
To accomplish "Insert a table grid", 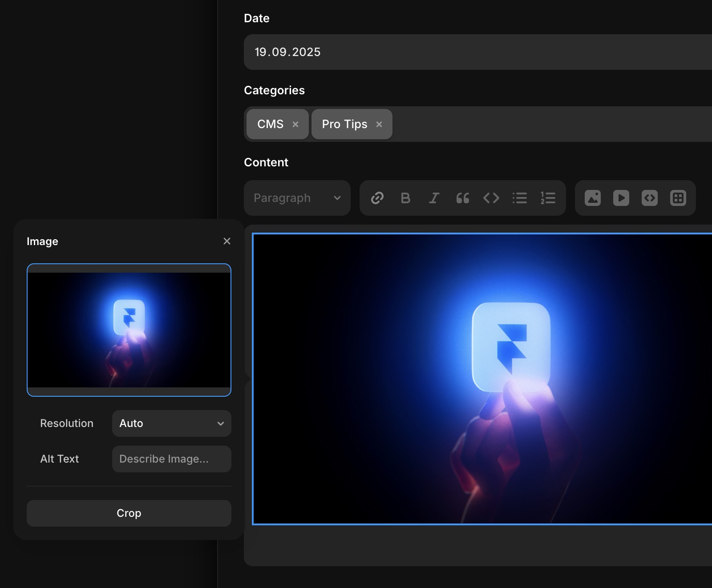I will click(678, 198).
